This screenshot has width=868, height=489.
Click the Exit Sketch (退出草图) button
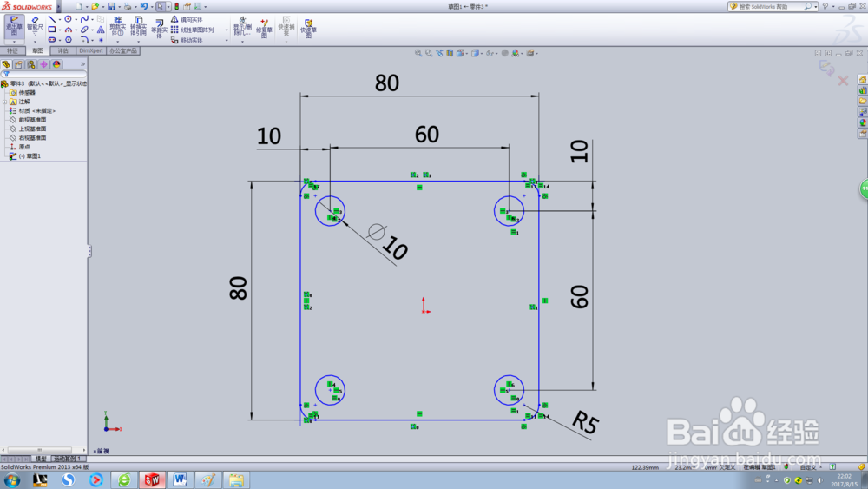point(15,25)
